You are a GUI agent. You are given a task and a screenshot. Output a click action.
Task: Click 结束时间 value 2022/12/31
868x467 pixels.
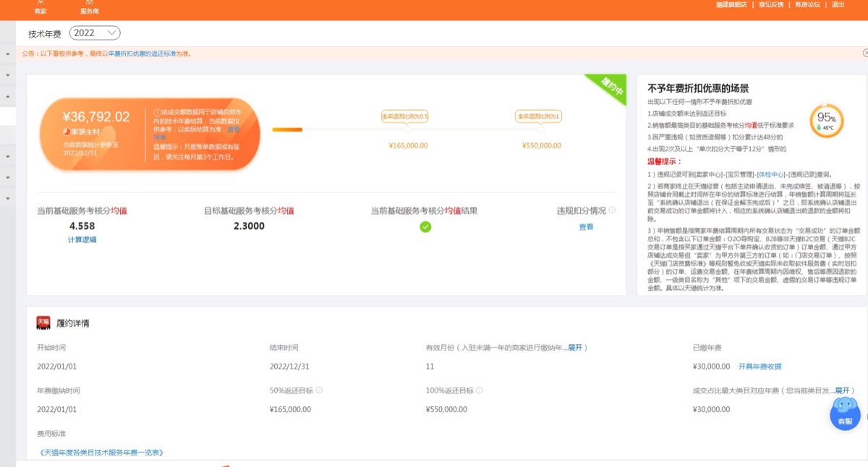(289, 367)
